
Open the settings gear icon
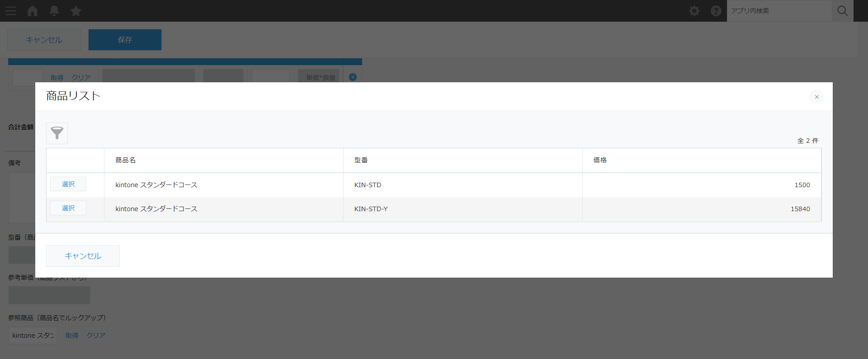694,11
